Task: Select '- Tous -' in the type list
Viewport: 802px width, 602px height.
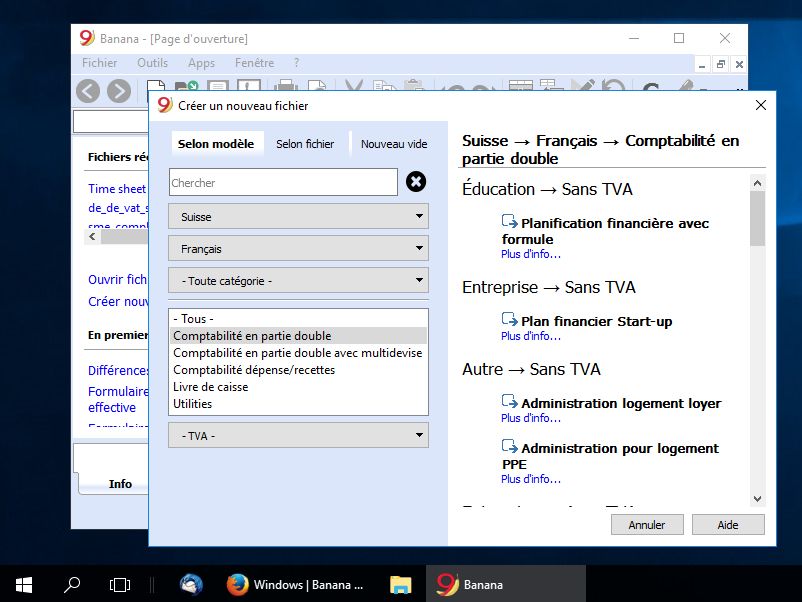Action: pyautogui.click(x=298, y=319)
